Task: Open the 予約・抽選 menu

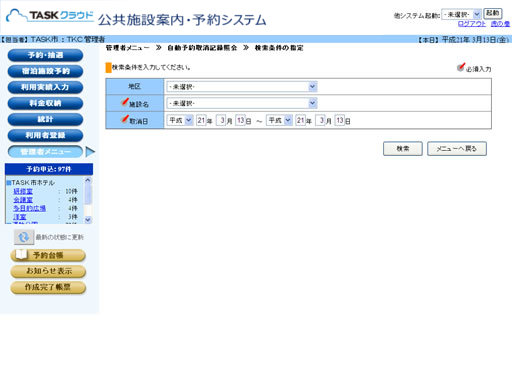Action: [45, 55]
